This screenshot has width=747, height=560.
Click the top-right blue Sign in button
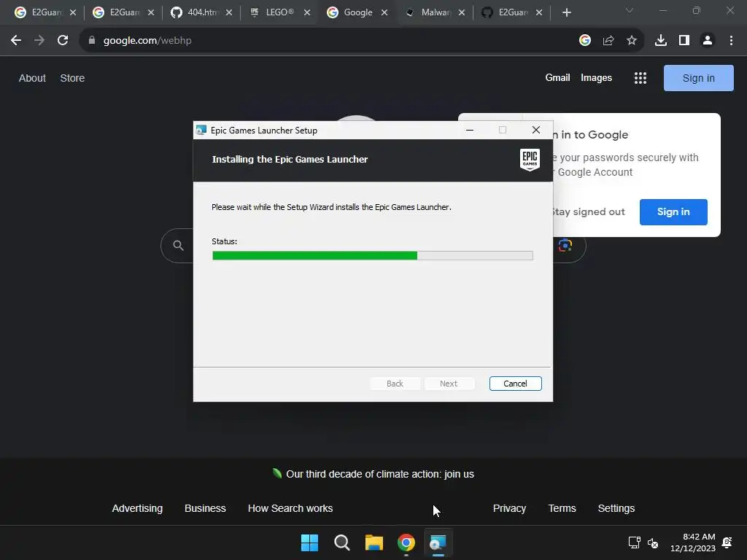(698, 78)
